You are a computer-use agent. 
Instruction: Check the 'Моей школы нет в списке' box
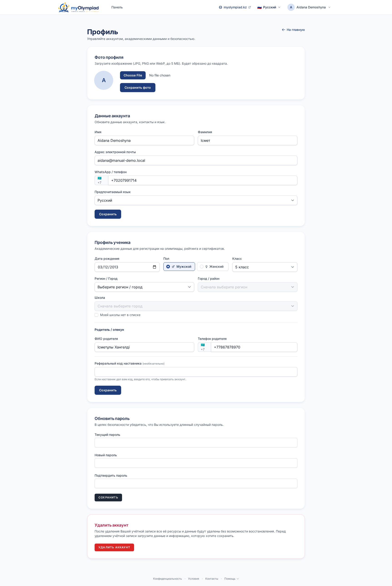pyautogui.click(x=96, y=315)
